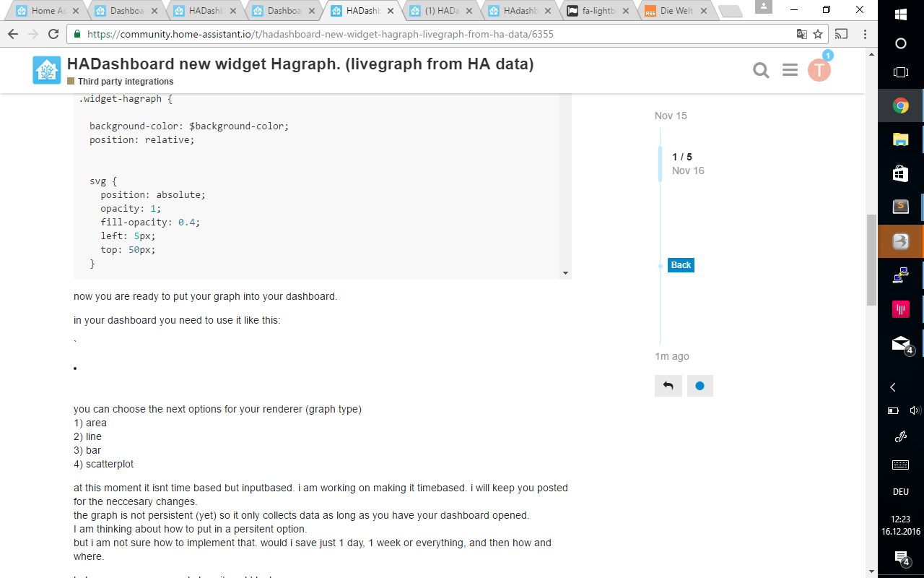This screenshot has height=578, width=924.
Task: Open the DEU keyboard language selector
Action: [900, 491]
